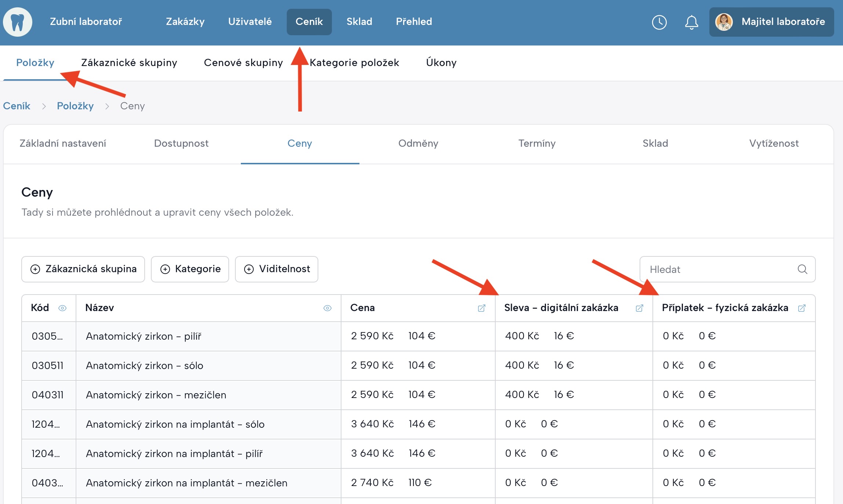
Task: Toggle Název column visibility eye
Action: click(x=327, y=308)
